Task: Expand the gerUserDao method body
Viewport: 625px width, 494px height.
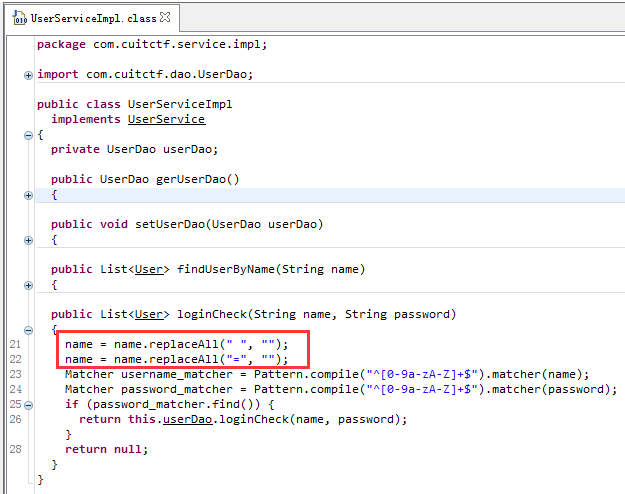Action: click(28, 195)
